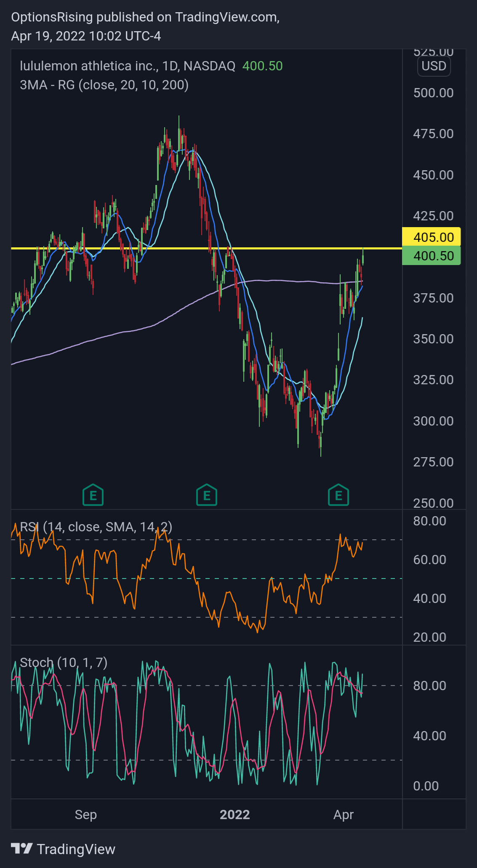Click the lululemon athletica inc. symbol title
The height and width of the screenshot is (868, 477).
pyautogui.click(x=128, y=66)
